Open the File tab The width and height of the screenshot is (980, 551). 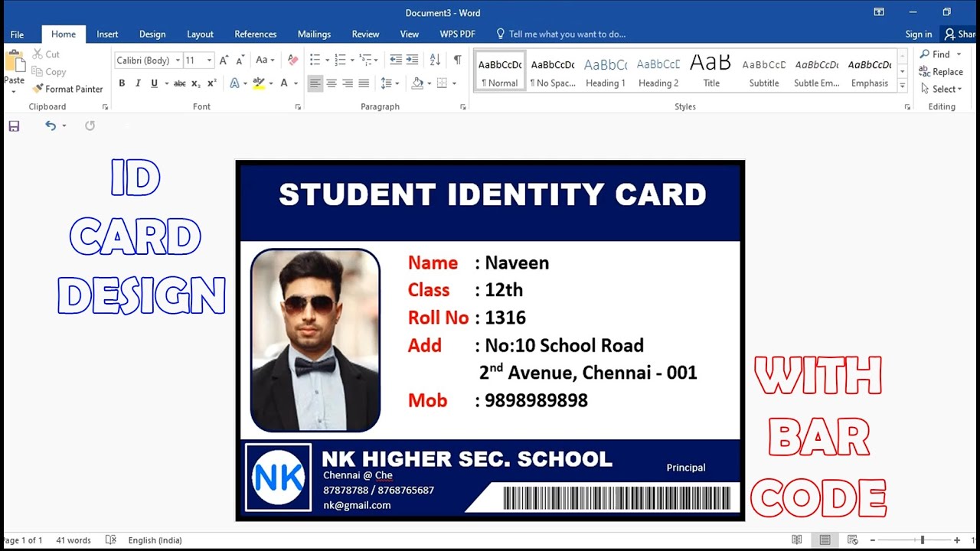17,34
